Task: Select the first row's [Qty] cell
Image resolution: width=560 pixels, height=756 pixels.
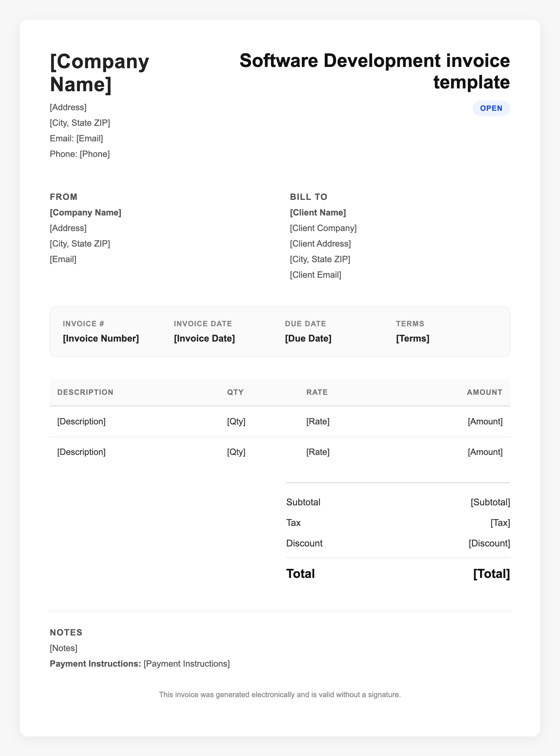Action: tap(236, 421)
